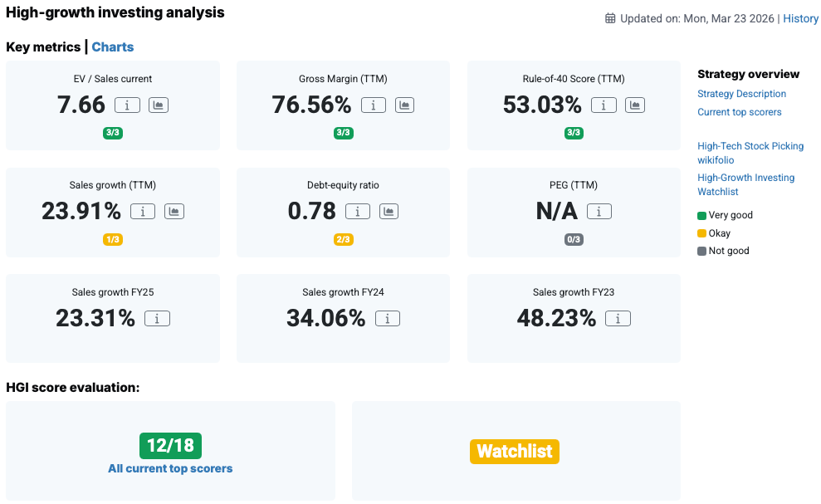This screenshot has height=504, width=821.
Task: Click the info icon next to EV / Sales current
Action: click(127, 105)
